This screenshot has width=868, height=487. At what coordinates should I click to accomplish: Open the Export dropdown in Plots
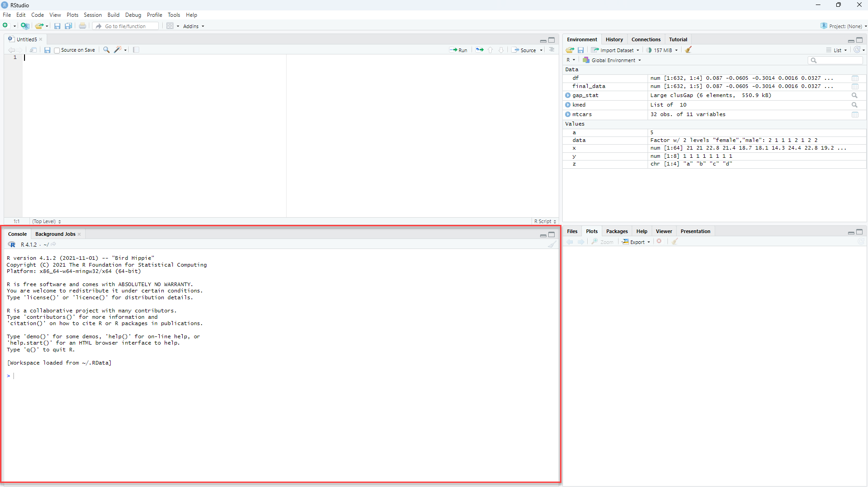pos(636,242)
